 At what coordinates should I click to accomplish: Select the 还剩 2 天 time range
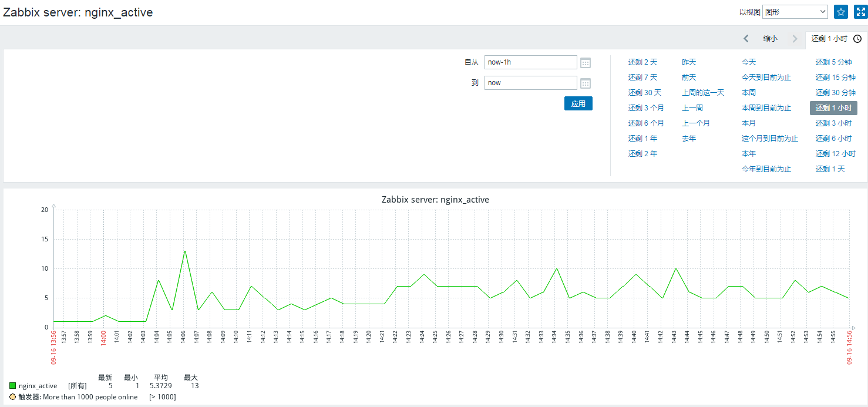(642, 62)
